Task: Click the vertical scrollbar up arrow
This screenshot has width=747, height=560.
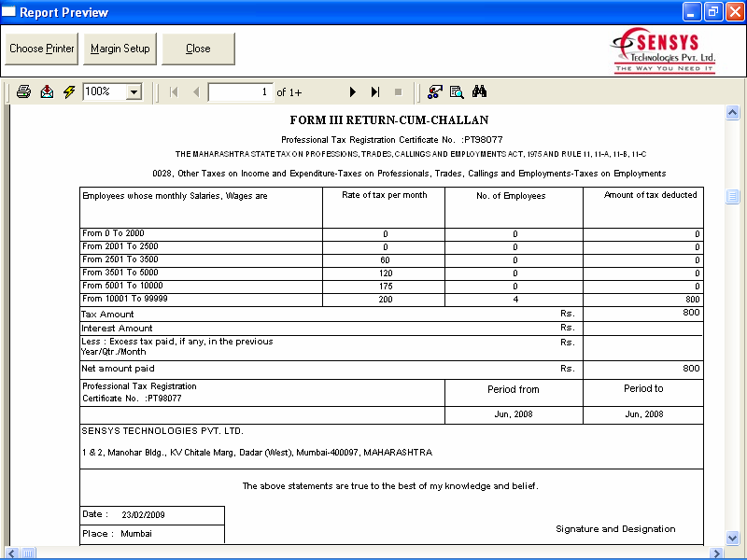Action: click(x=732, y=113)
